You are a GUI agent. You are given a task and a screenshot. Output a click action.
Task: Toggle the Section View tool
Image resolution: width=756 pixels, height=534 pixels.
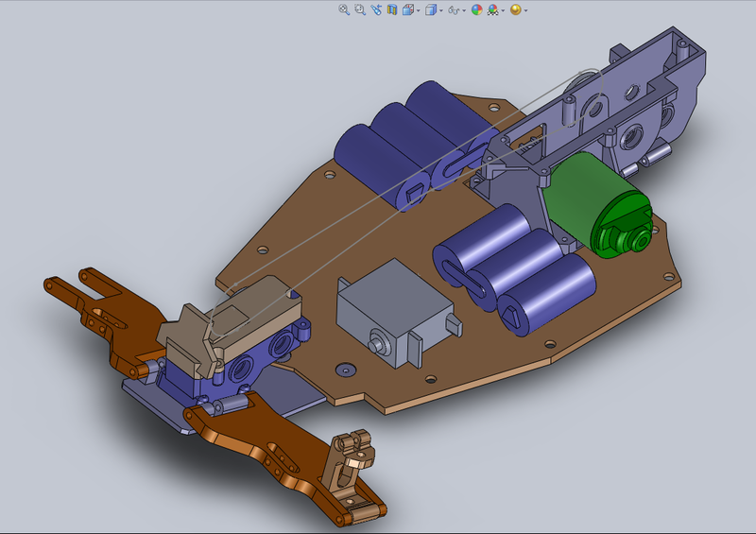click(x=392, y=9)
